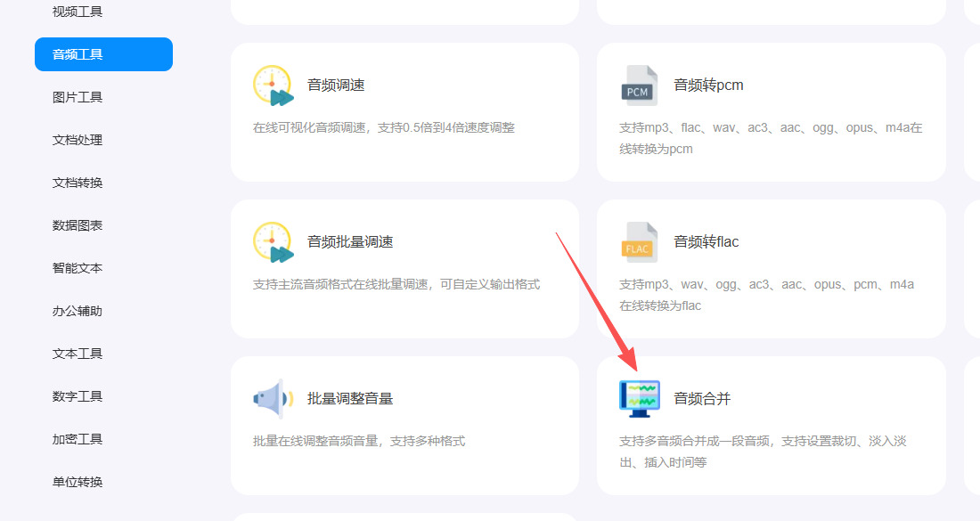The height and width of the screenshot is (521, 980).
Task: Open the 音频合并 title link
Action: click(x=702, y=399)
